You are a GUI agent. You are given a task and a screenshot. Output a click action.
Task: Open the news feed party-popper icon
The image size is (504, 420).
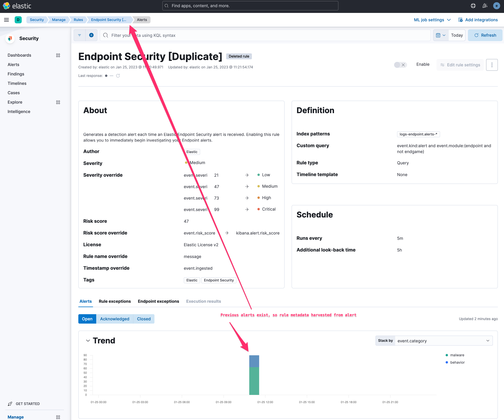click(x=484, y=6)
